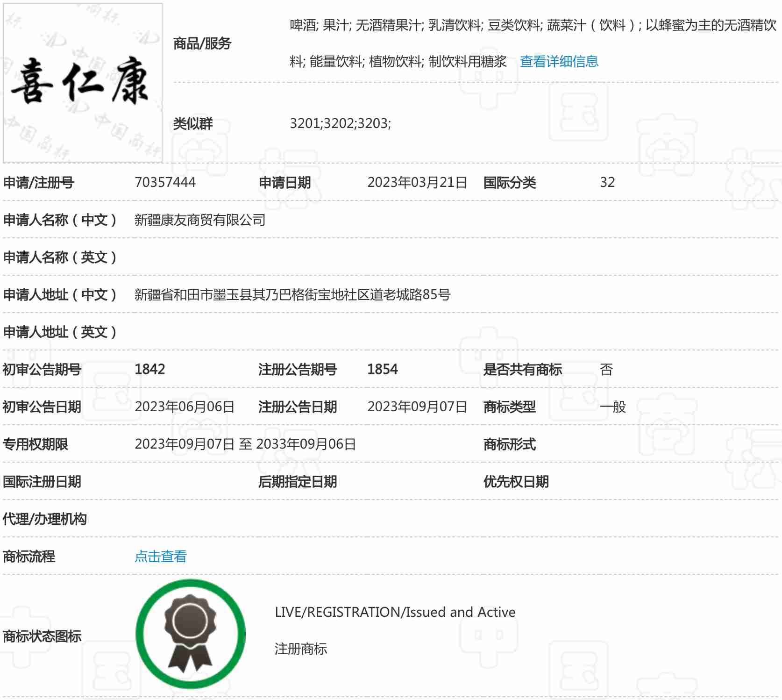Click the 商标类型 value 一般
The width and height of the screenshot is (782, 700).
click(x=612, y=407)
